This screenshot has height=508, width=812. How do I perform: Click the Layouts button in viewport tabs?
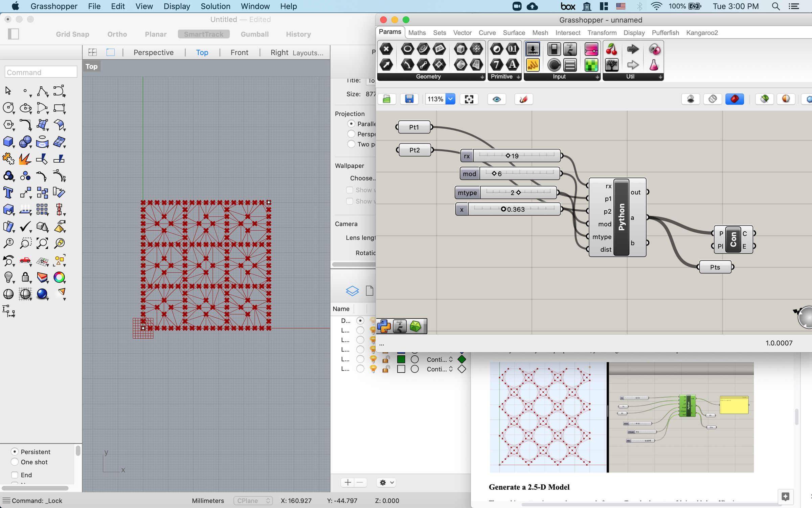[308, 52]
